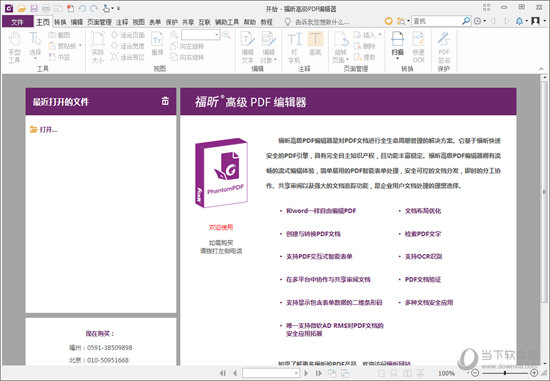Click the vertical scrollbar on right side
The height and width of the screenshot is (381, 550).
tap(545, 192)
